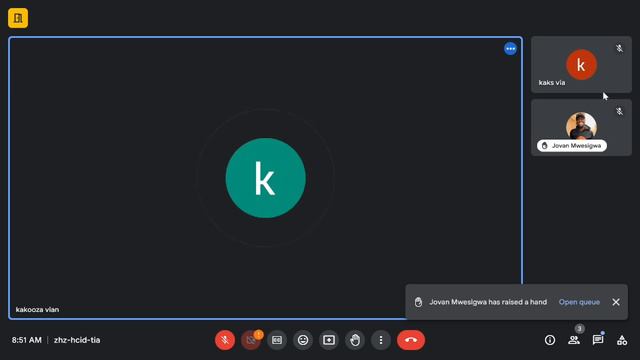
Task: Click the yellow companion mode icon at top
Action: (18, 18)
